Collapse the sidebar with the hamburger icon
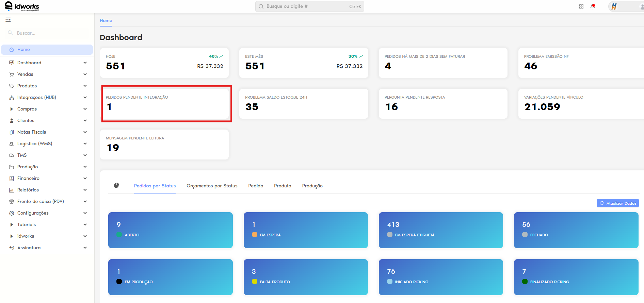 [x=8, y=20]
